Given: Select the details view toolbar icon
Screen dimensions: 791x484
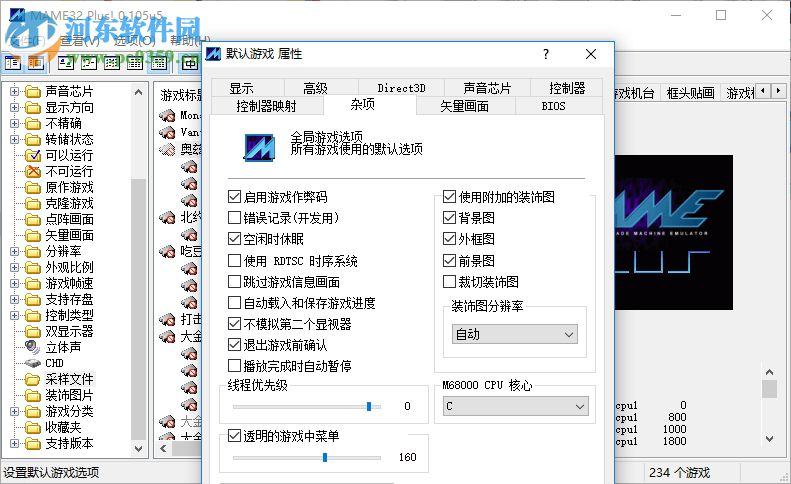Looking at the screenshot, I should click(x=135, y=63).
